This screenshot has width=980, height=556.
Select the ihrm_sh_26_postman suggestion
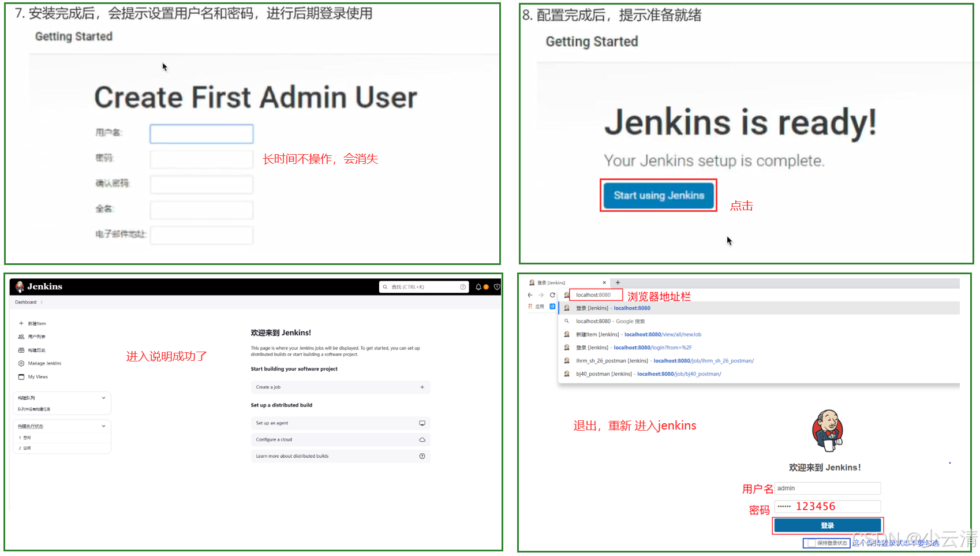[x=759, y=361]
